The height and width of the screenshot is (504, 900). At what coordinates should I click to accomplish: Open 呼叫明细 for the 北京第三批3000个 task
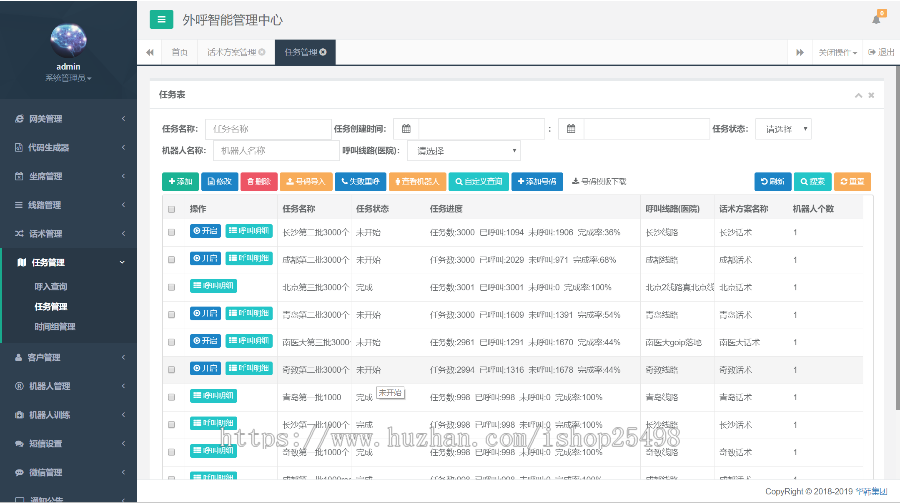214,285
